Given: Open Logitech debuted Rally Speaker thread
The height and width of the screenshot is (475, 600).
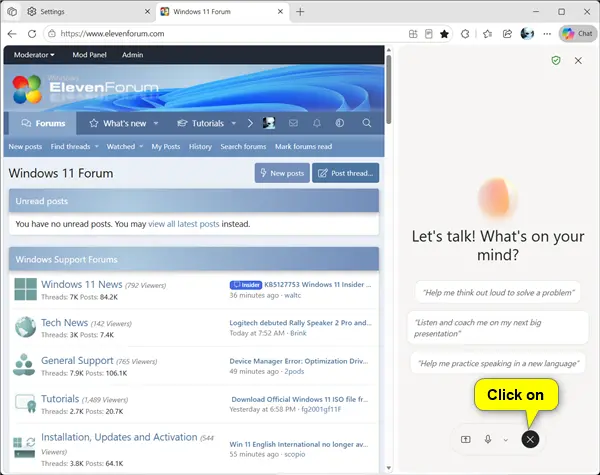Looking at the screenshot, I should 300,323.
